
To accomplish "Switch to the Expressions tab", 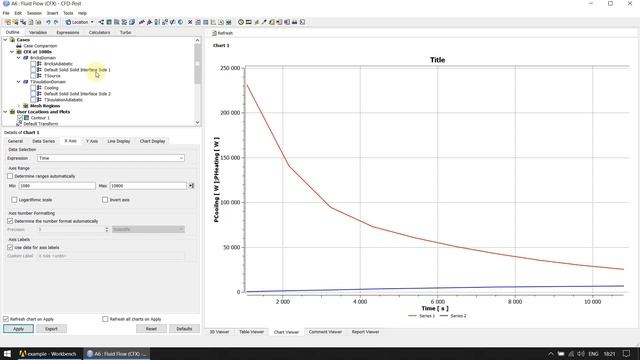I will point(68,32).
